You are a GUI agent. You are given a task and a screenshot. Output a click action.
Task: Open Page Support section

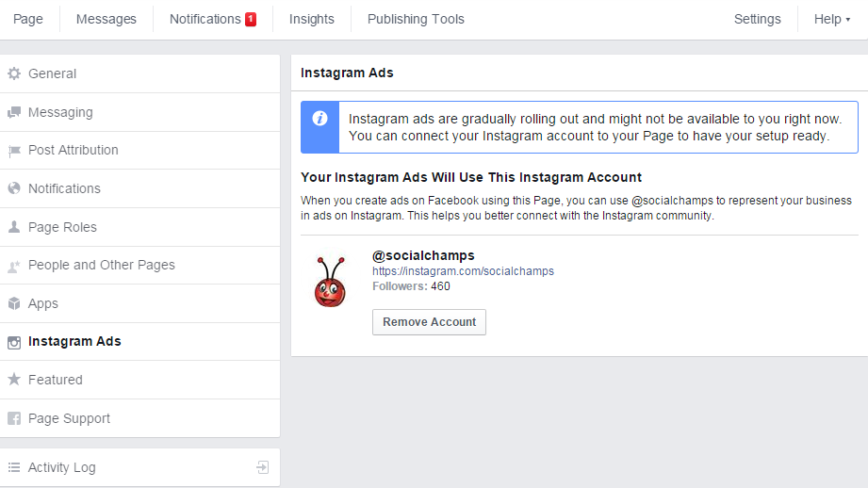(x=140, y=418)
